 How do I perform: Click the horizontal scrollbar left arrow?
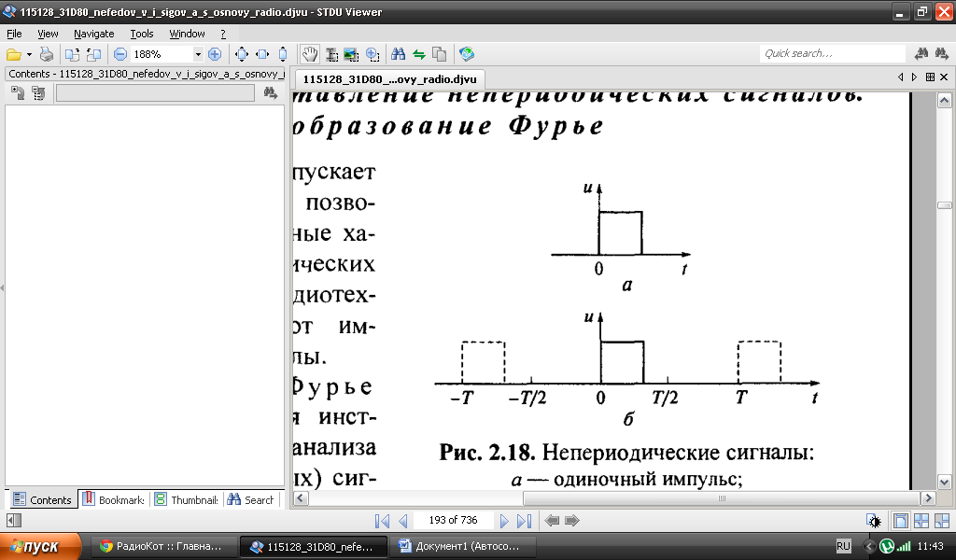click(300, 497)
